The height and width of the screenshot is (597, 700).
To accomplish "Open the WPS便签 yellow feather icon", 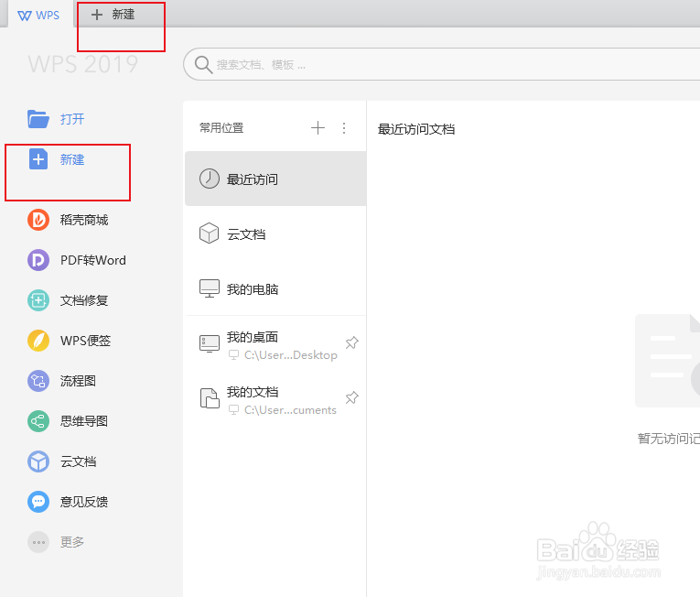I will 38,341.
